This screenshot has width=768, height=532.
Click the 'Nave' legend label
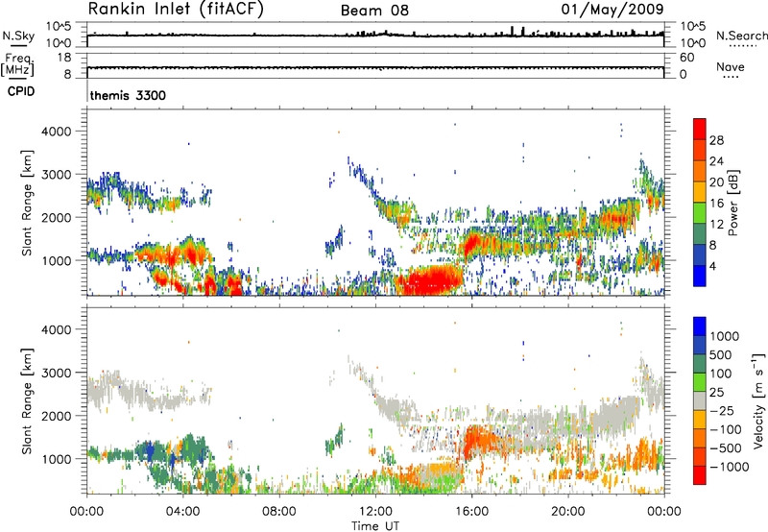pos(731,67)
